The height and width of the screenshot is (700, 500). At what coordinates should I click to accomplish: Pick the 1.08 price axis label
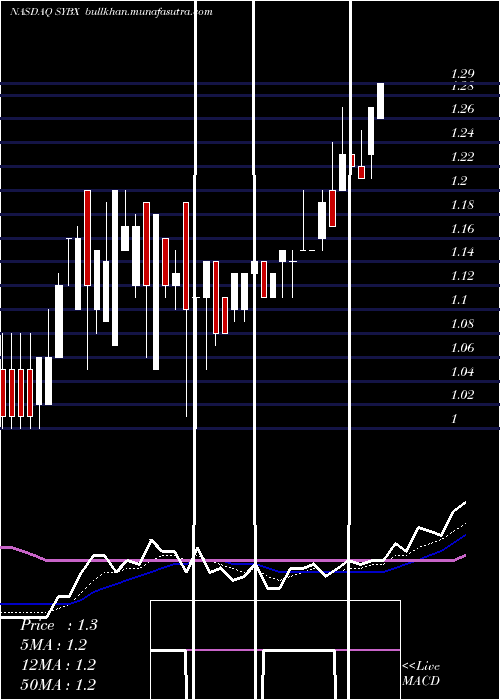coord(462,324)
